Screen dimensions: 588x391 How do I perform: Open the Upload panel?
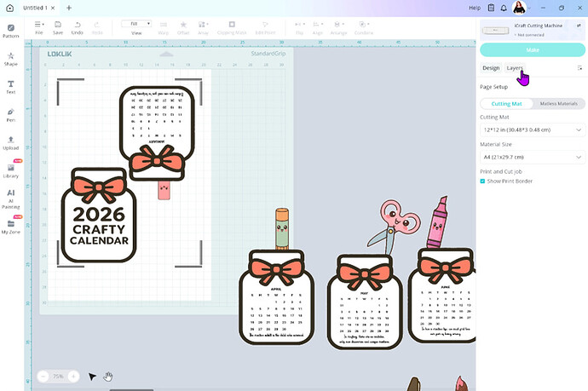tap(11, 141)
